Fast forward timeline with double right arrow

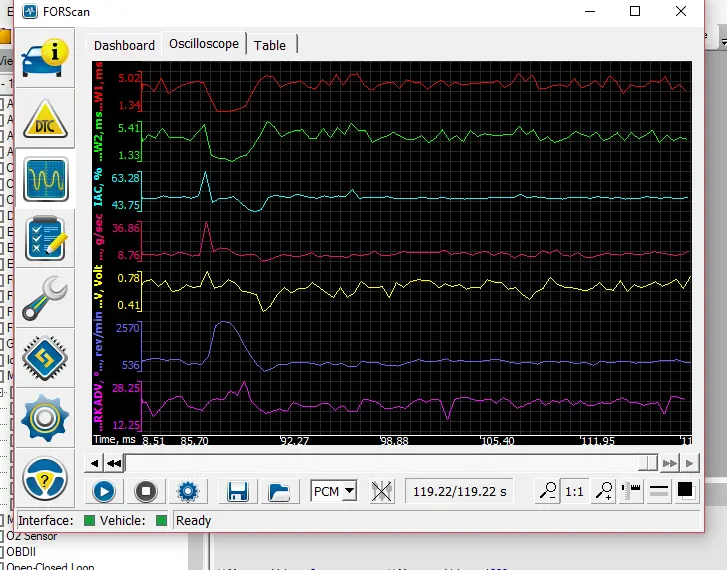[669, 463]
